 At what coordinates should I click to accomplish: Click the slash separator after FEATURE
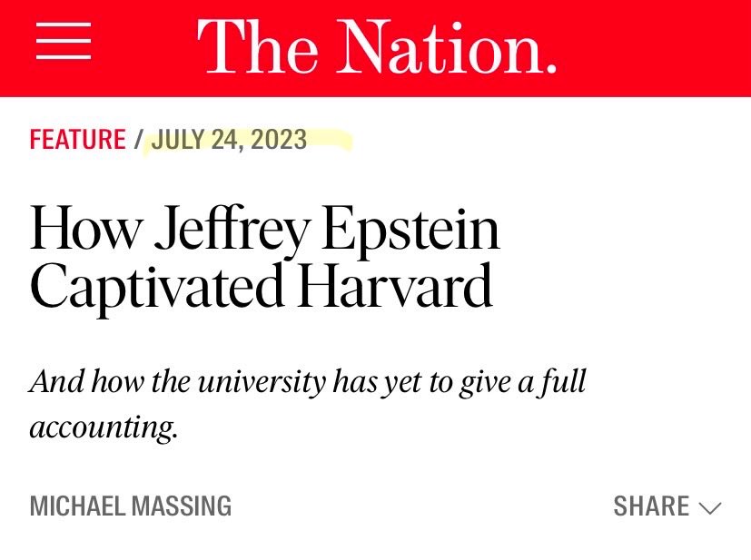[139, 140]
